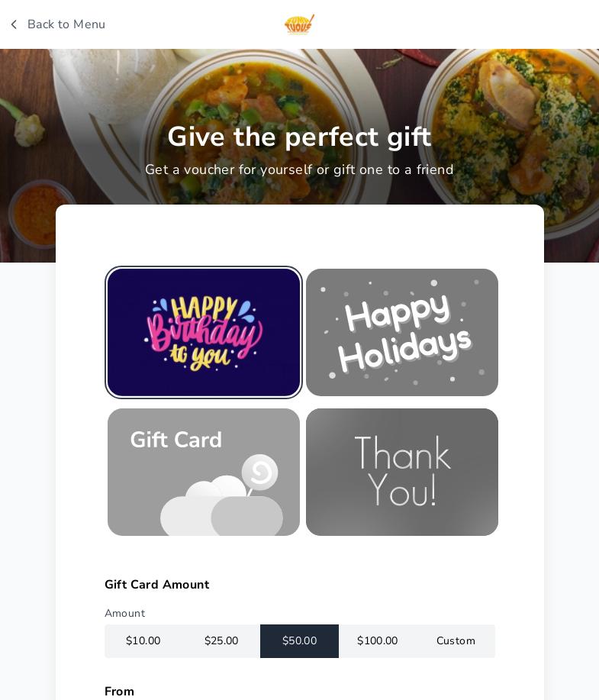The height and width of the screenshot is (700, 599).
Task: Click the back chevron arrow icon
Action: (x=14, y=24)
